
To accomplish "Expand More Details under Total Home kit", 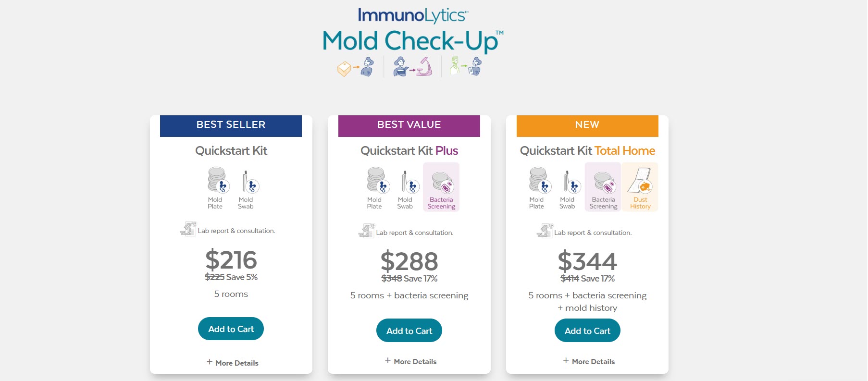I will pos(588,361).
